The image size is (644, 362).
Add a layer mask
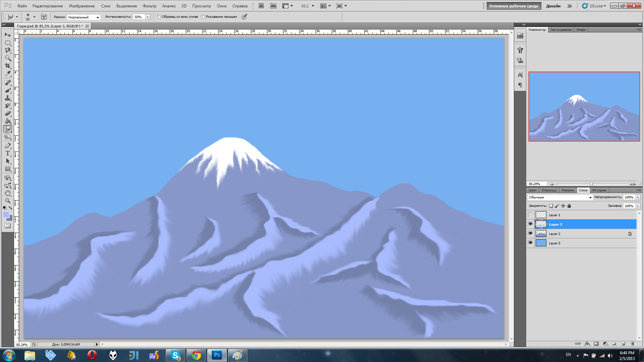[x=596, y=344]
